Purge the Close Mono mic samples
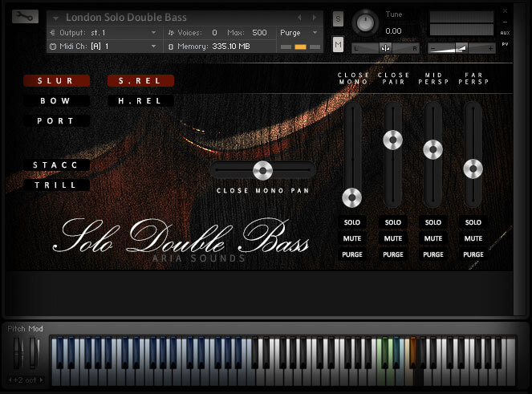 pos(351,254)
